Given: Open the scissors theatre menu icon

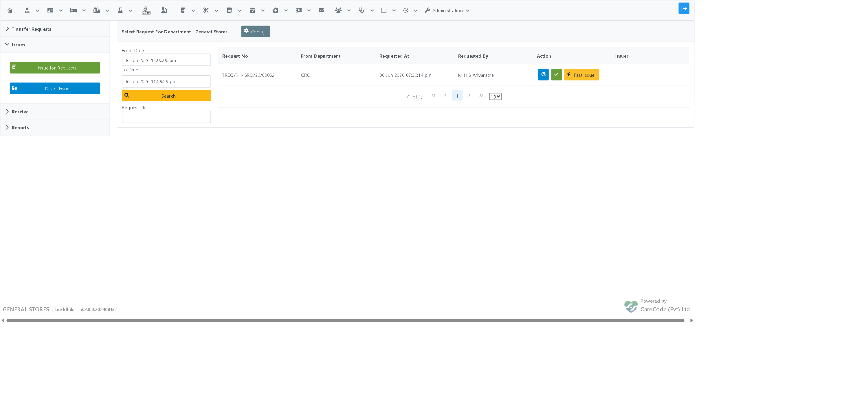Looking at the screenshot, I should [x=206, y=10].
